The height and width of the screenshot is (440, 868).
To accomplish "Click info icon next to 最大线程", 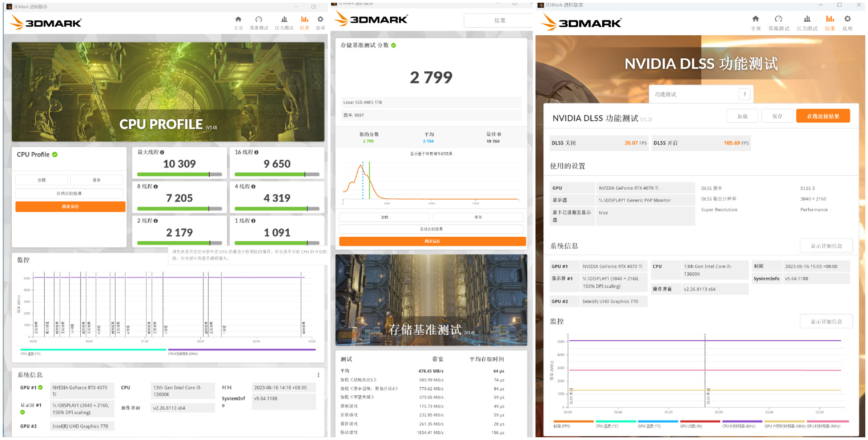I will pos(162,152).
